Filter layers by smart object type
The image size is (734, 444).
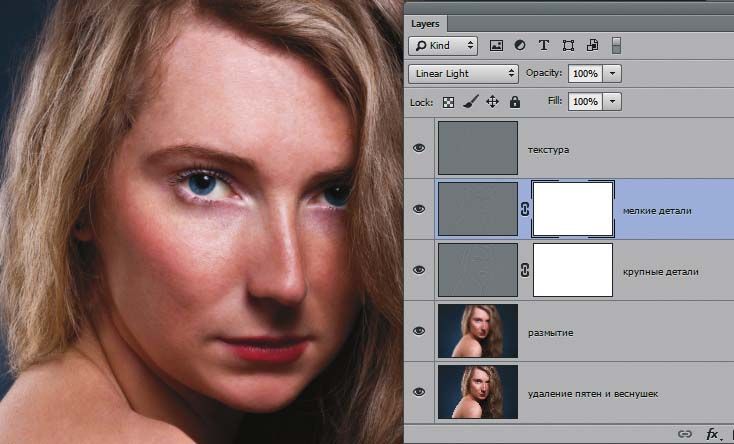point(592,46)
